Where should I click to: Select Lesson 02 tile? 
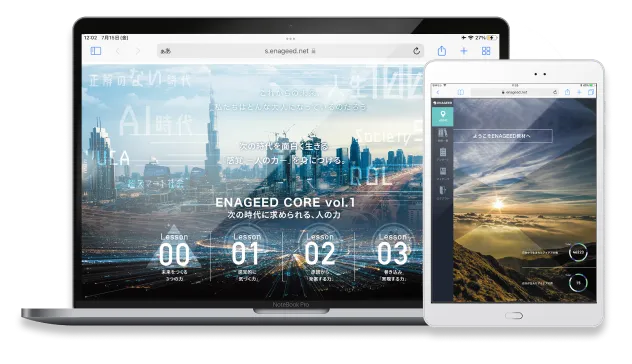[x=320, y=257]
